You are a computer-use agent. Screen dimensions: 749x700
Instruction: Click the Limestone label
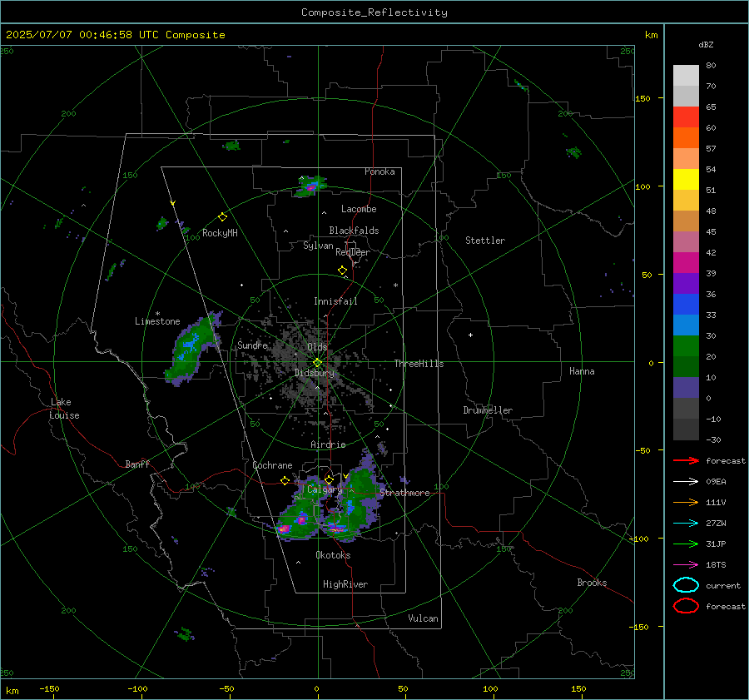157,321
